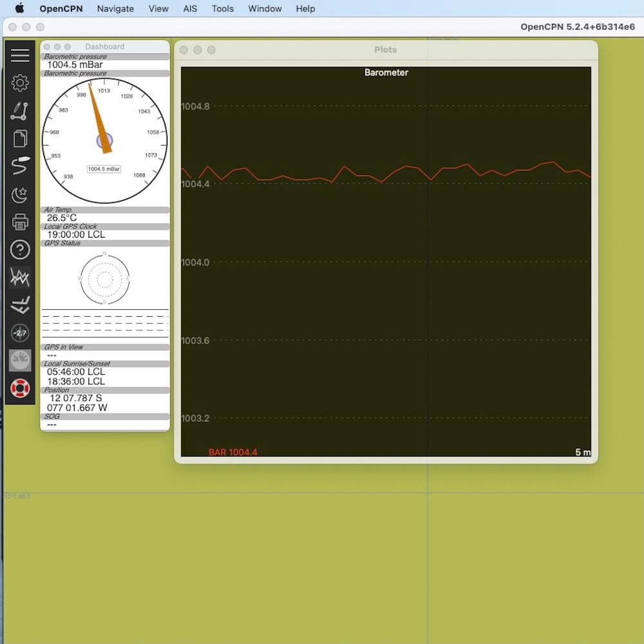This screenshot has height=644, width=644.
Task: Open the Tools menu
Action: click(223, 8)
